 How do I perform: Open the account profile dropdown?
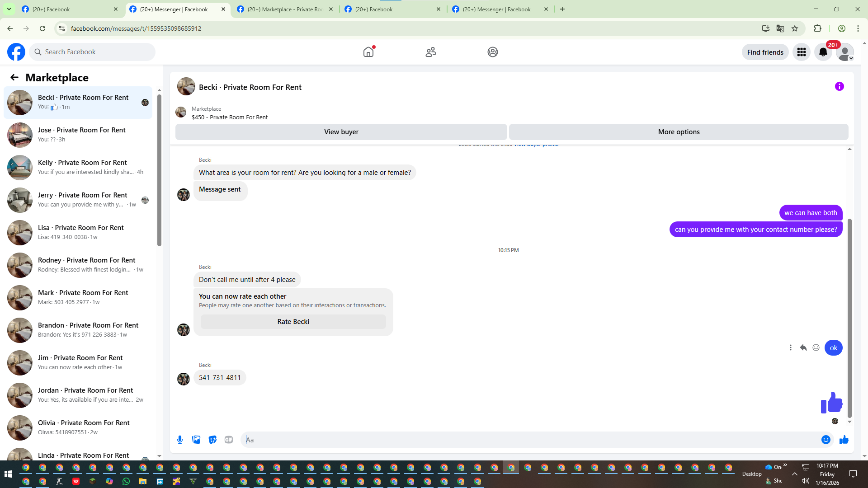844,52
